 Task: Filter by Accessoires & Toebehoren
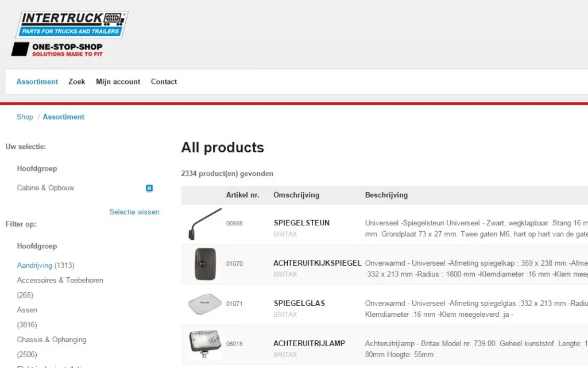(60, 280)
